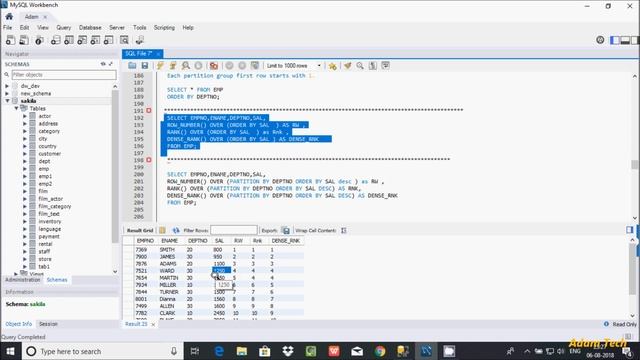Sort by the DENSE_RNK column header
Screen dimensions: 640x360
tap(286, 241)
